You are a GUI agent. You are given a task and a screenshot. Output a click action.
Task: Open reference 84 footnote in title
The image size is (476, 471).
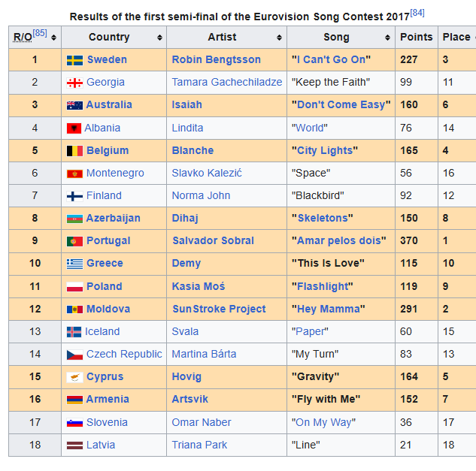(x=417, y=13)
